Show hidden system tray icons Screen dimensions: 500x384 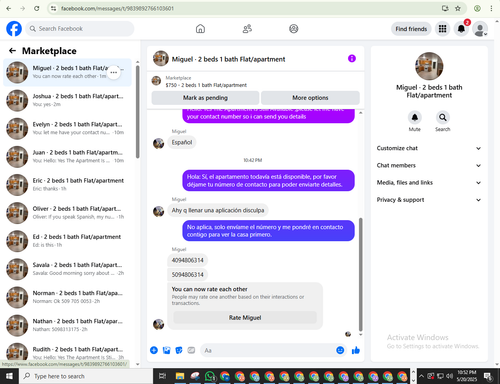[x=421, y=376]
